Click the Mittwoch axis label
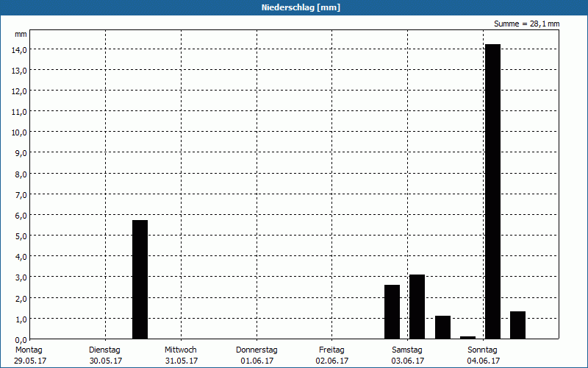 [180, 350]
